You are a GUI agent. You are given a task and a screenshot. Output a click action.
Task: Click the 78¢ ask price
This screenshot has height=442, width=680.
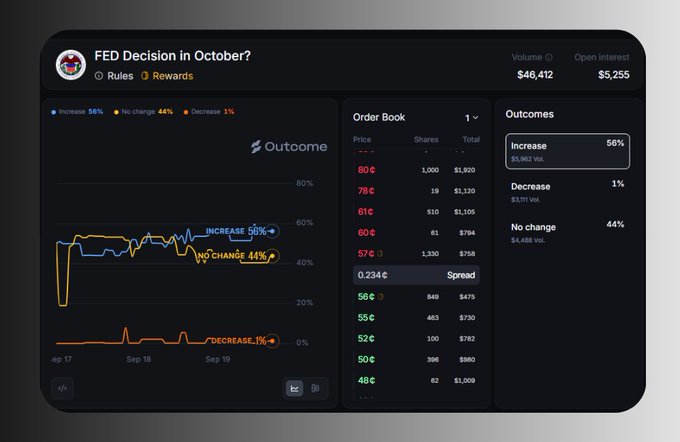[366, 191]
